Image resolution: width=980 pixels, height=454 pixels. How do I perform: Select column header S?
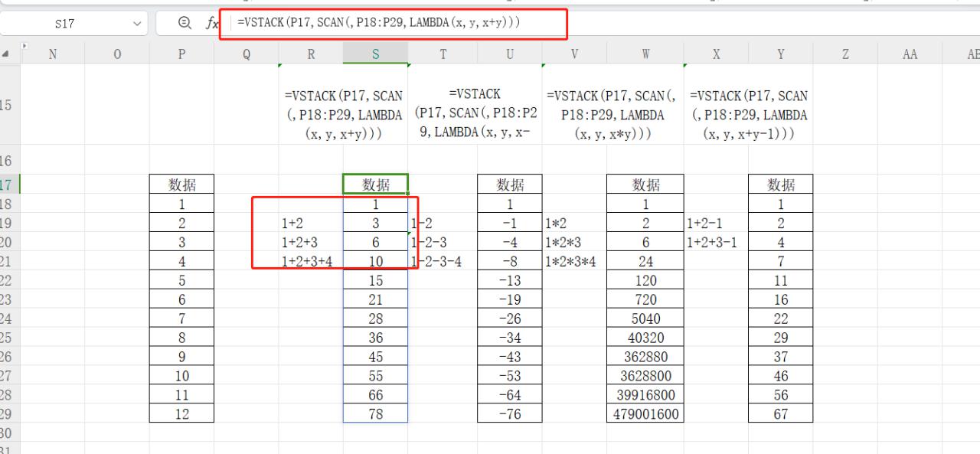[x=375, y=54]
